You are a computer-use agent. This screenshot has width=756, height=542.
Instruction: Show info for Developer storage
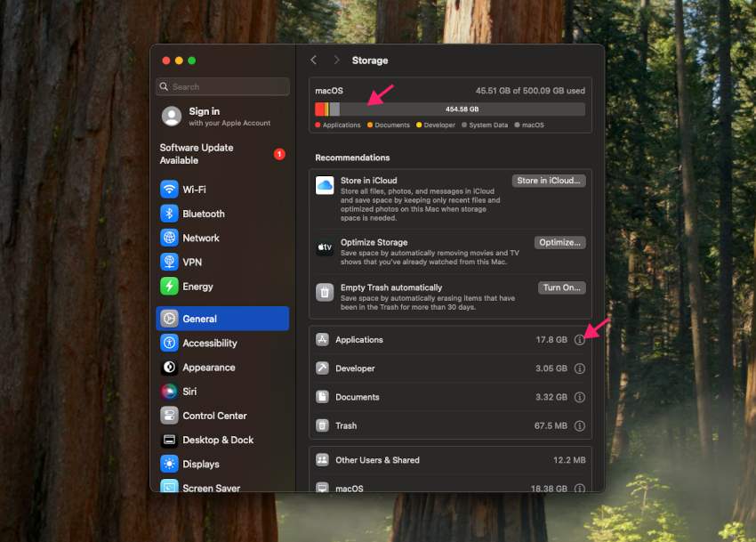(x=580, y=368)
